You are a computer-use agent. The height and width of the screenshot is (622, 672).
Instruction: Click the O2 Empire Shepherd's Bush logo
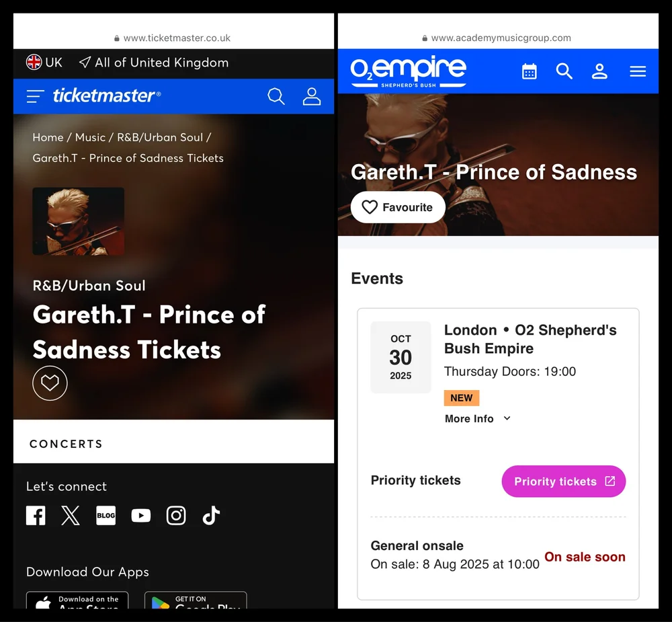[x=409, y=71]
